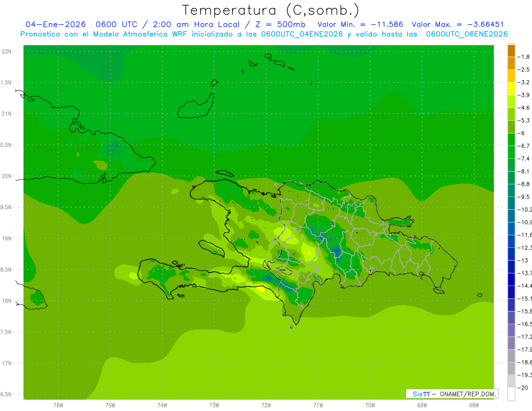Pick the teal swatch between -9.5 and -10.2
The width and height of the screenshot is (532, 411).
click(511, 203)
